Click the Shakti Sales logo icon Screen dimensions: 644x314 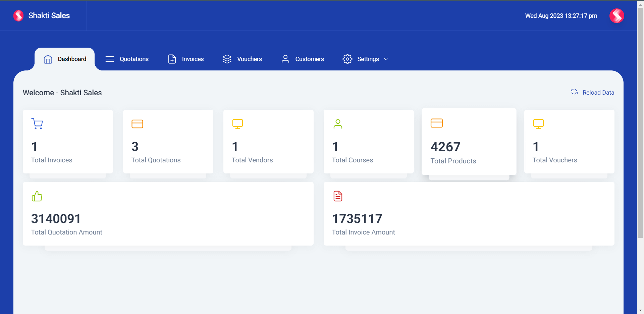pyautogui.click(x=18, y=15)
